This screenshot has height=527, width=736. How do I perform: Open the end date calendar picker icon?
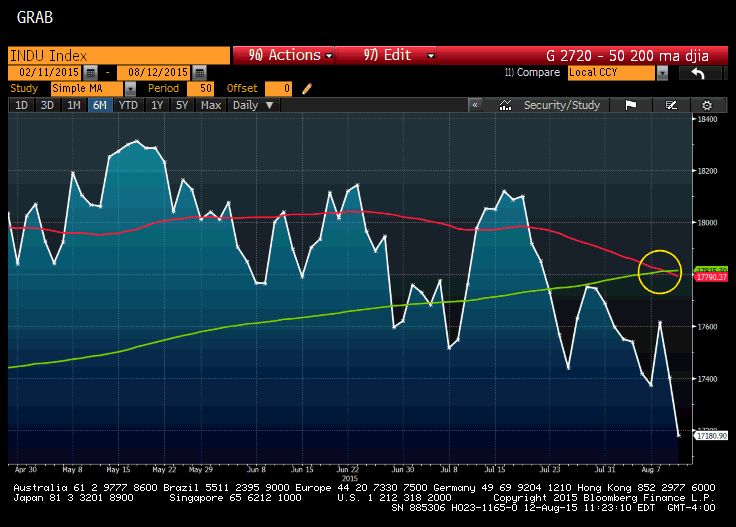tap(199, 73)
